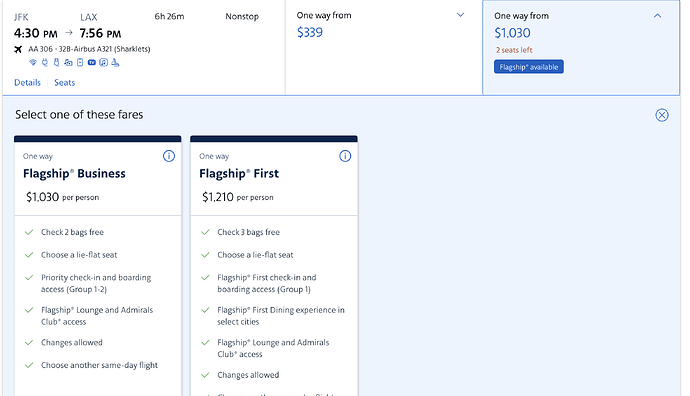Screen dimensions: 690x396
Task: Expand the $339 fare options chevron
Action: [460, 15]
